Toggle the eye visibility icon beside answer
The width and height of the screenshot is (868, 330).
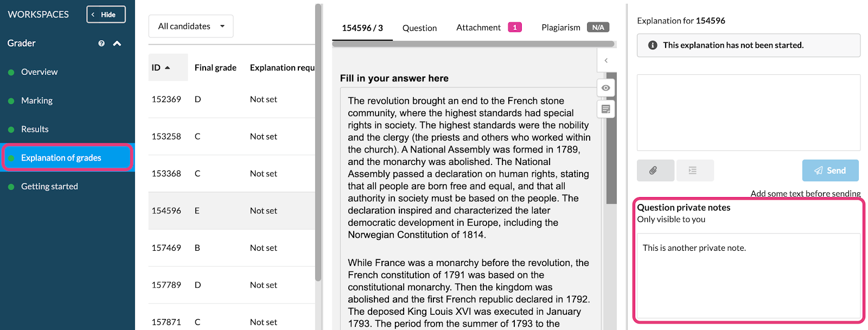606,88
